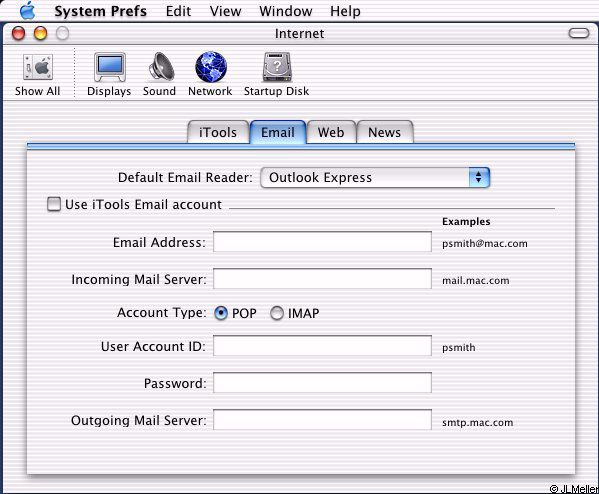Switch to the News tab
The width and height of the screenshot is (599, 494).
(385, 132)
